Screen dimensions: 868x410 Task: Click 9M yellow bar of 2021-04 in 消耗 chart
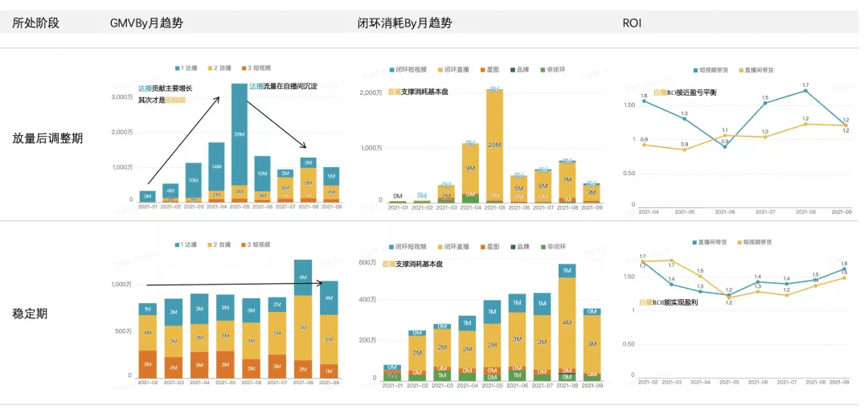(x=470, y=169)
